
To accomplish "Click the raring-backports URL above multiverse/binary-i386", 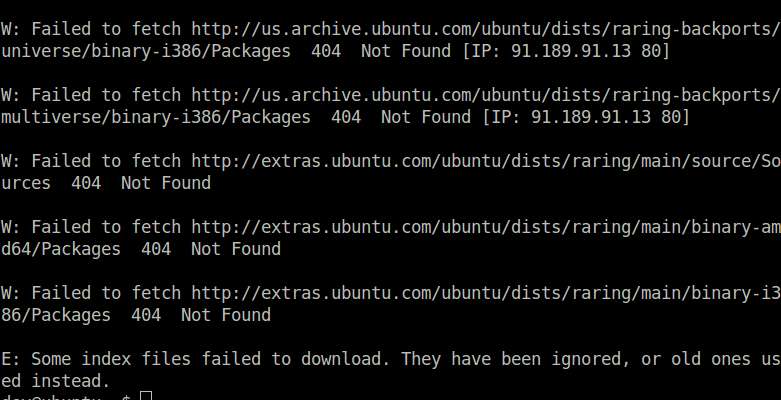I will [x=486, y=96].
